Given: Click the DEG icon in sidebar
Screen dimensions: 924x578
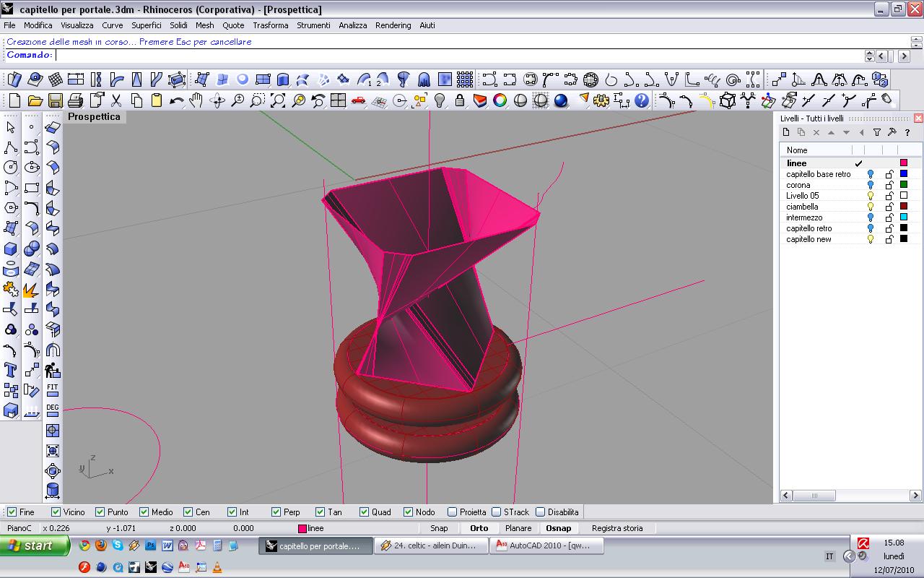Looking at the screenshot, I should [53, 410].
